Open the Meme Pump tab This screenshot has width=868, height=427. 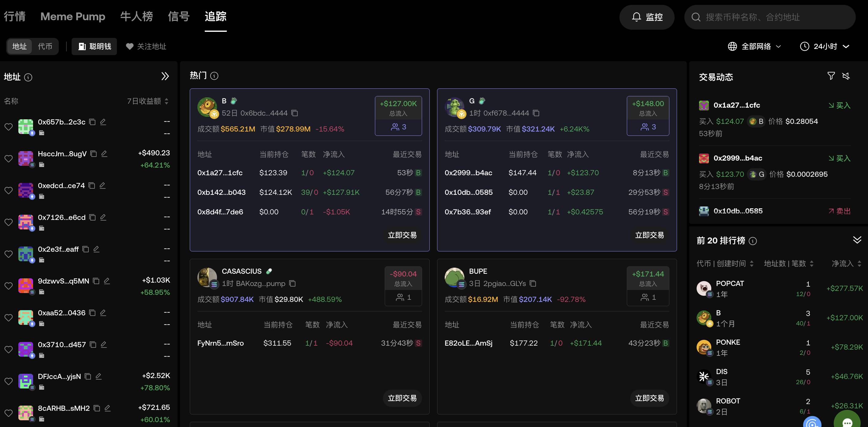[73, 17]
